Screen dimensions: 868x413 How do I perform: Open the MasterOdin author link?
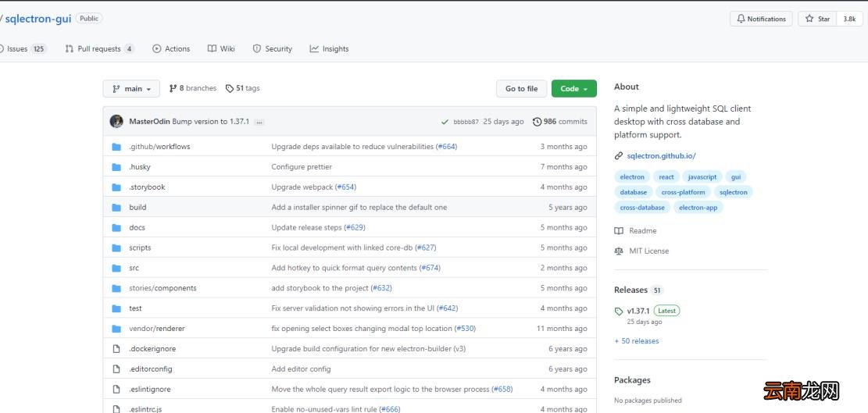[x=149, y=122]
